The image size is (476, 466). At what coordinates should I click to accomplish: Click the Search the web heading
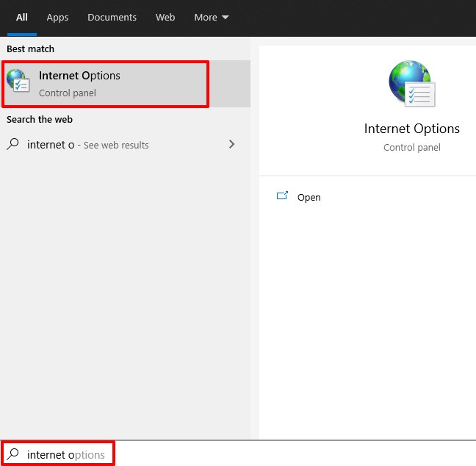point(40,119)
